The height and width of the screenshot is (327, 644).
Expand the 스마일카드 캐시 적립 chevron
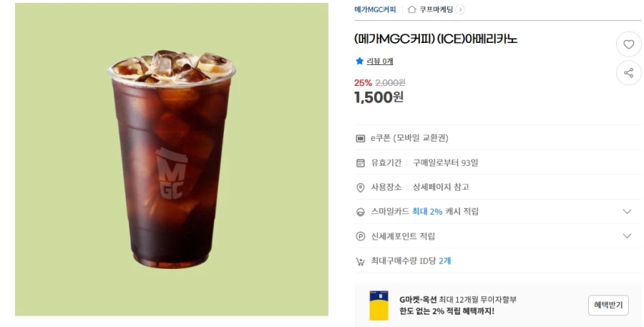(x=627, y=212)
